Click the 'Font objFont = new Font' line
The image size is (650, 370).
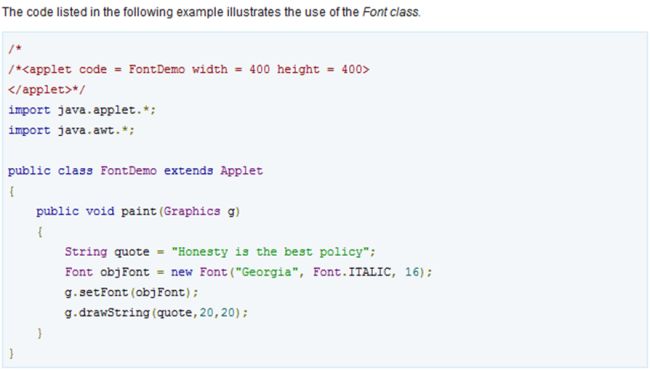248,272
